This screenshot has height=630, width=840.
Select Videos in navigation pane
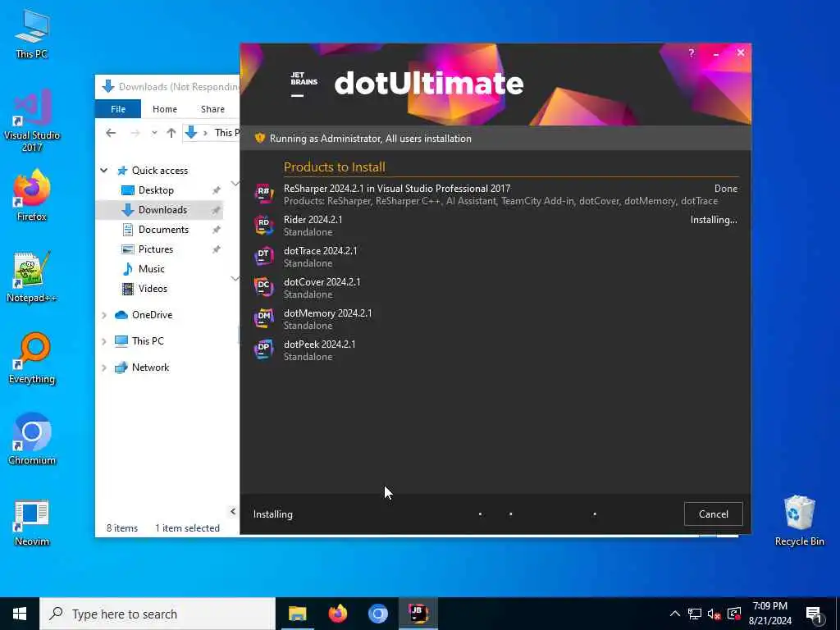(153, 289)
